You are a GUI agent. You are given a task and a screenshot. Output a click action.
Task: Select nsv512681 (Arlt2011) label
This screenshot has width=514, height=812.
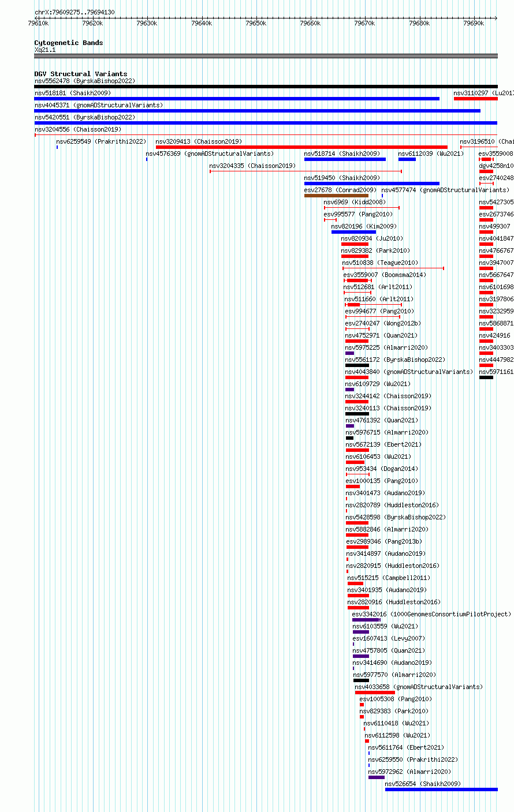tap(378, 287)
